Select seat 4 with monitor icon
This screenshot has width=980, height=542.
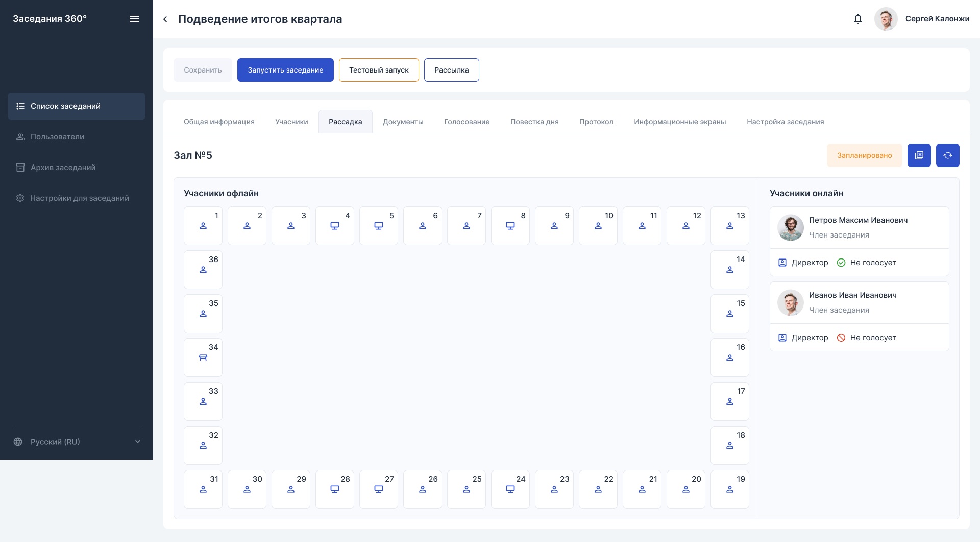[335, 226]
